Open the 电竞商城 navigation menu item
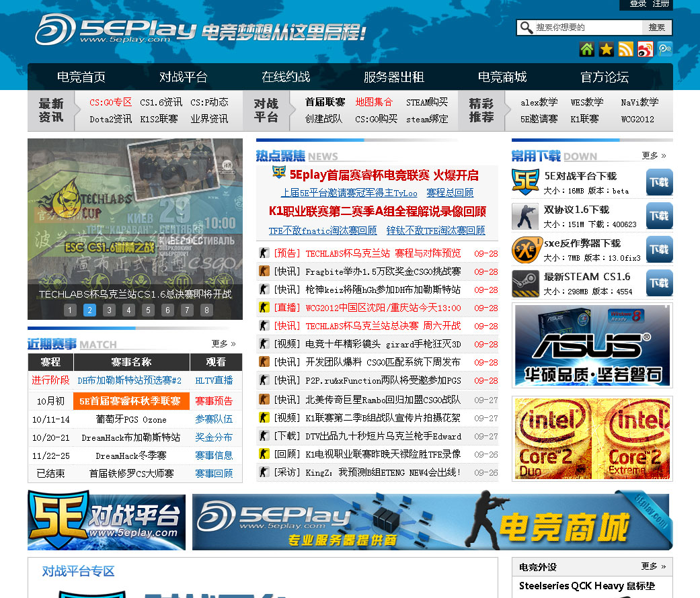This screenshot has height=598, width=700. (502, 77)
